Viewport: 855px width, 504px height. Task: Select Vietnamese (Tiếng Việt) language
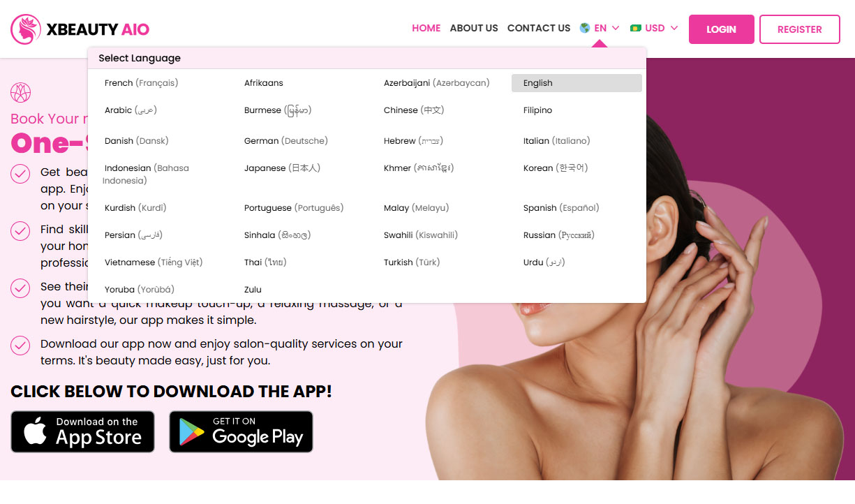(x=153, y=262)
